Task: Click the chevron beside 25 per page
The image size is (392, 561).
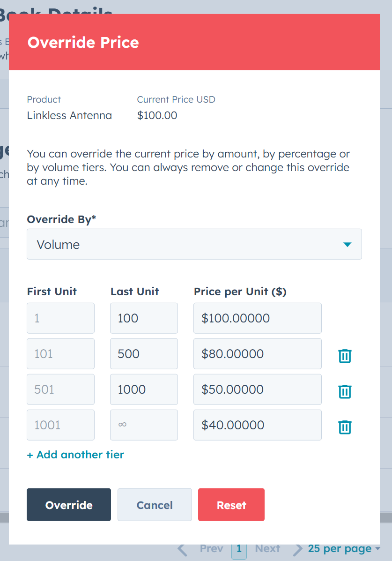Action: pyautogui.click(x=378, y=549)
